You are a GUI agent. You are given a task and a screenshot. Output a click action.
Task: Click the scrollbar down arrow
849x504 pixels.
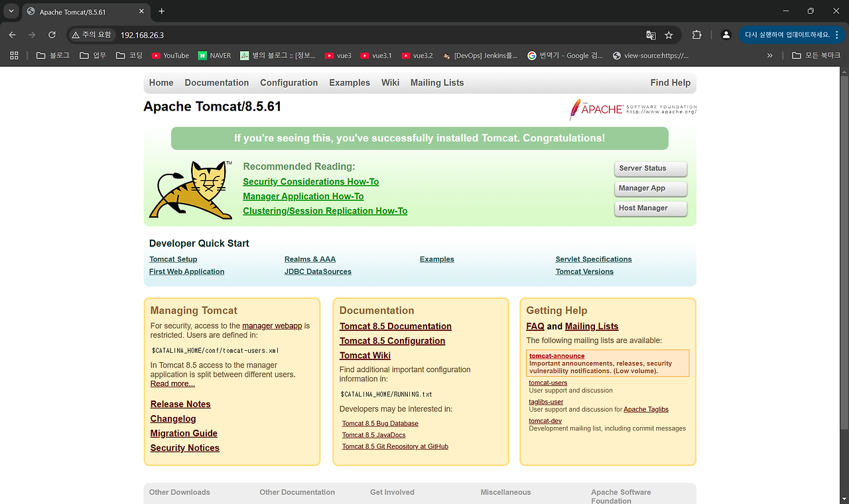844,499
